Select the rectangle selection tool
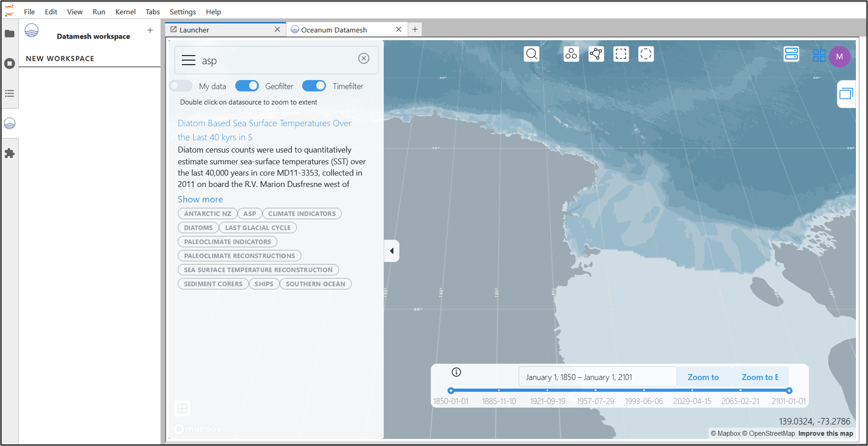Viewport: 868px width, 446px height. tap(621, 54)
